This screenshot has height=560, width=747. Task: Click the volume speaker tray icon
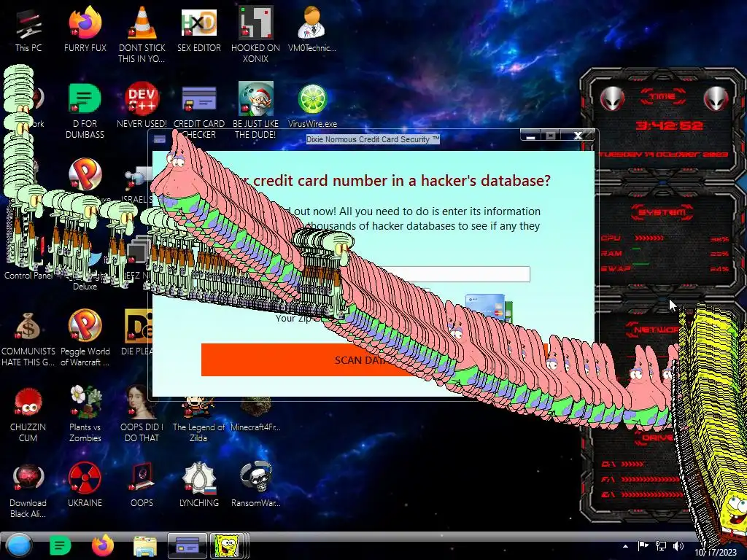(678, 546)
